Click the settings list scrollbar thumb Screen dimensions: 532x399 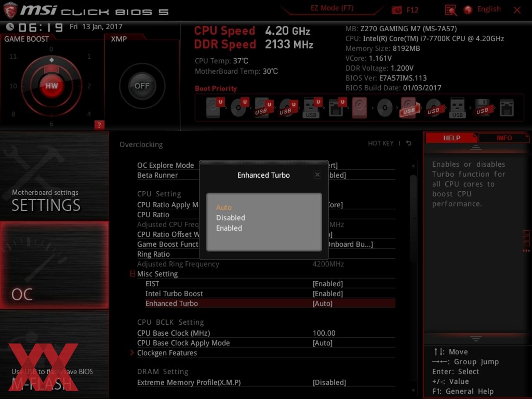click(x=413, y=218)
